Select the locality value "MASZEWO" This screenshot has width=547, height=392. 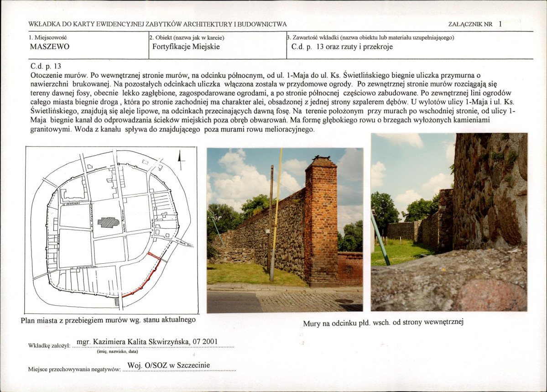click(x=50, y=47)
